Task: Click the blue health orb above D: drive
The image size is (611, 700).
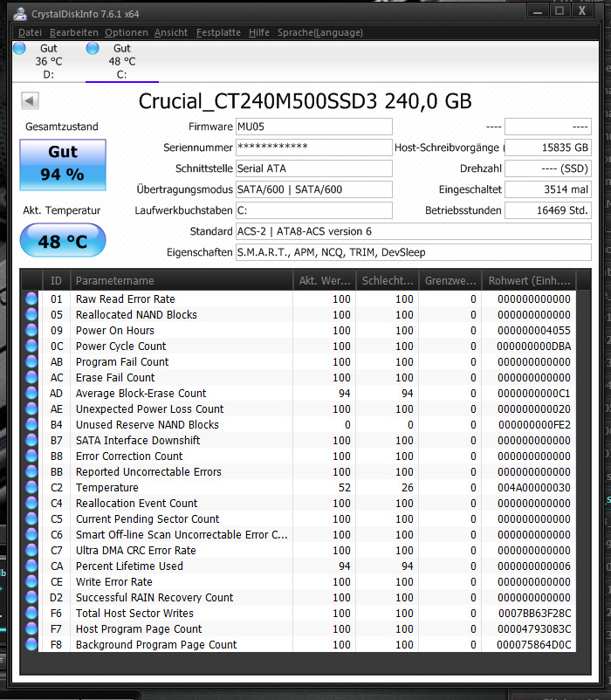Action: click(x=19, y=48)
